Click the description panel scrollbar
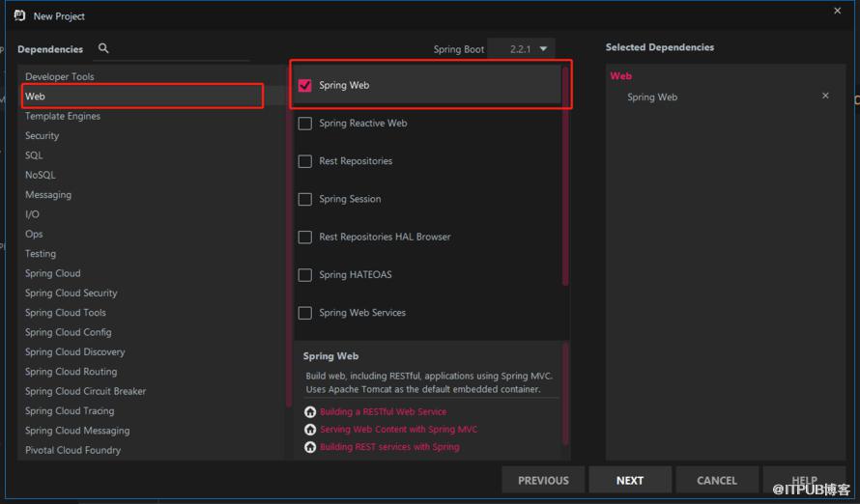This screenshot has width=860, height=504. coord(565,393)
